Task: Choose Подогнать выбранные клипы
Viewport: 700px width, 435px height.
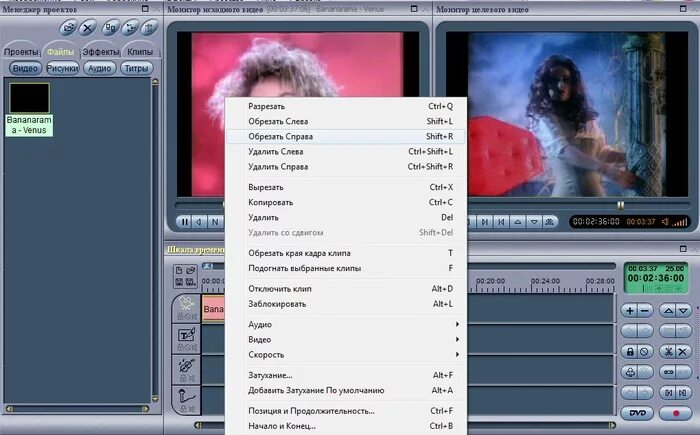Action: pos(346,268)
